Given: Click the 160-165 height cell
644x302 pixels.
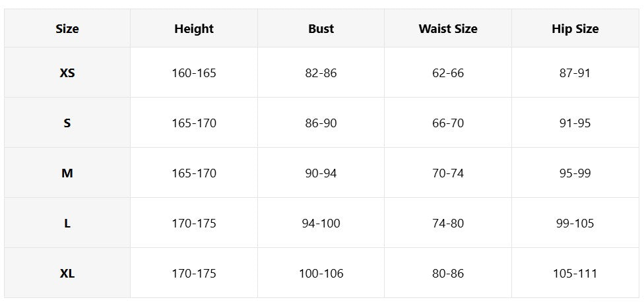Looking at the screenshot, I should [x=194, y=73].
